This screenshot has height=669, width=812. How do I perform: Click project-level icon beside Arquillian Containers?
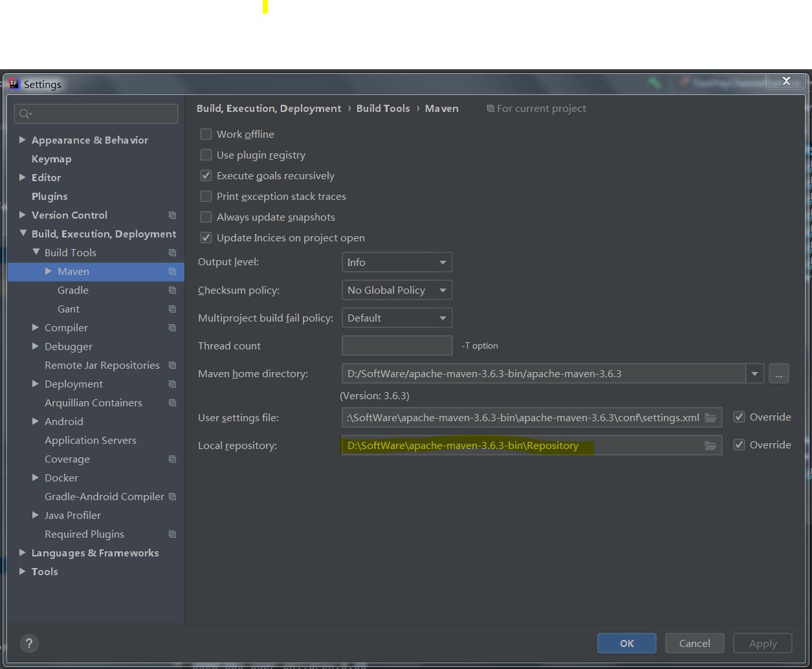coord(172,403)
